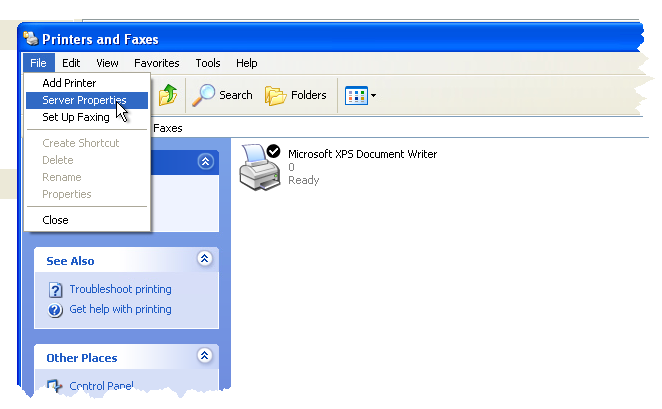Toggle the Folders pane button
662x409 pixels.
pyautogui.click(x=296, y=95)
